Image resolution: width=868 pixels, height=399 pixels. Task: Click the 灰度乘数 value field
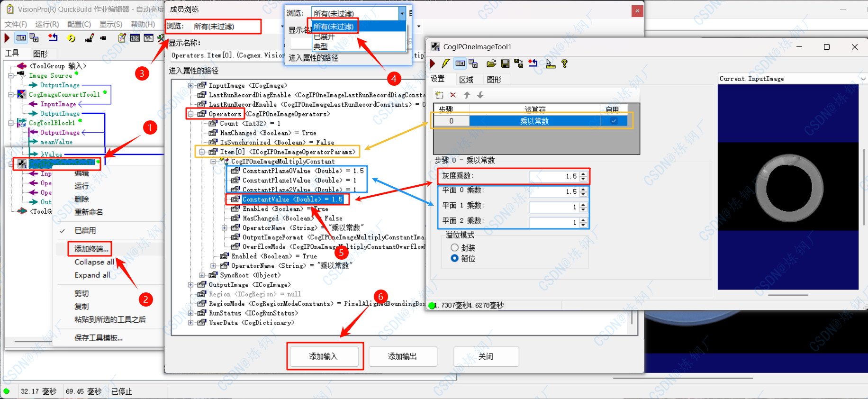point(554,176)
